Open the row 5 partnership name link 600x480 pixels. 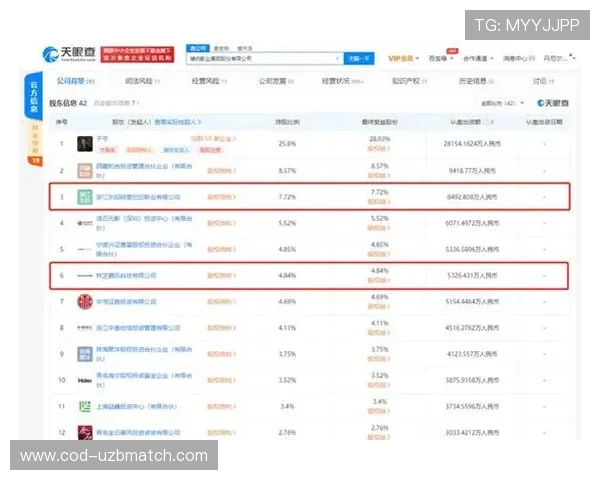tap(144, 249)
